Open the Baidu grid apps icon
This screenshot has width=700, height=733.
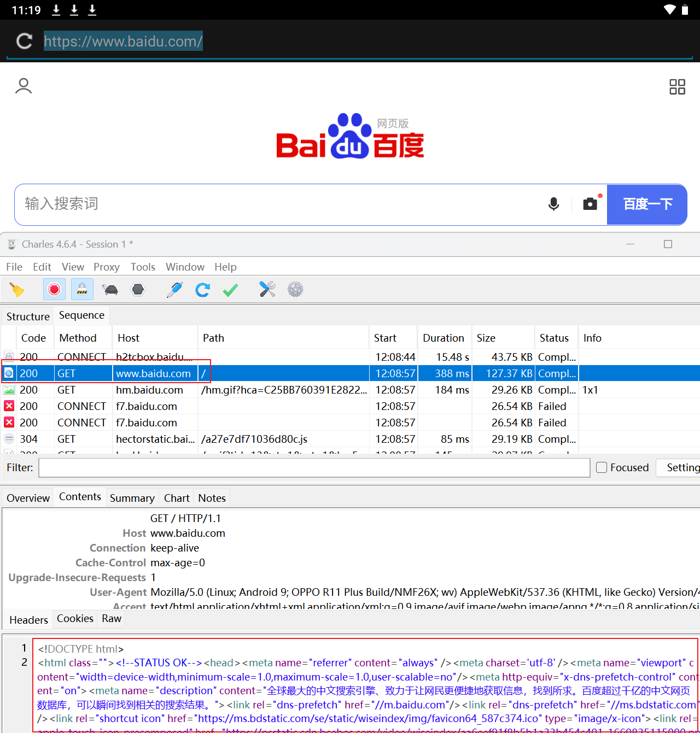point(677,87)
